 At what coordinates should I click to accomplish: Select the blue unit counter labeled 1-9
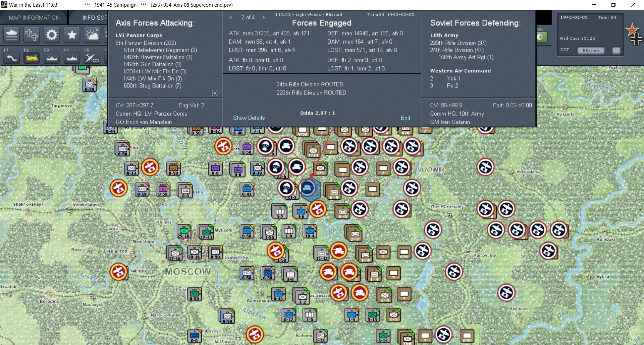(352, 315)
